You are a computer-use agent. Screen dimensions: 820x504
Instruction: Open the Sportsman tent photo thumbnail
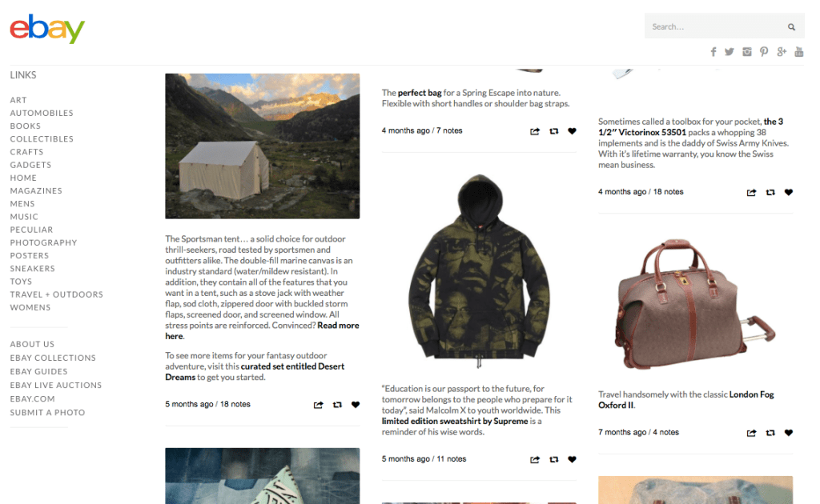[x=263, y=146]
